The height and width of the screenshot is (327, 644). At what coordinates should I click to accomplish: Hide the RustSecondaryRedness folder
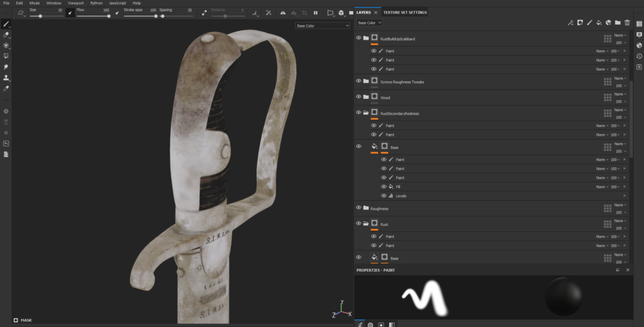click(358, 113)
